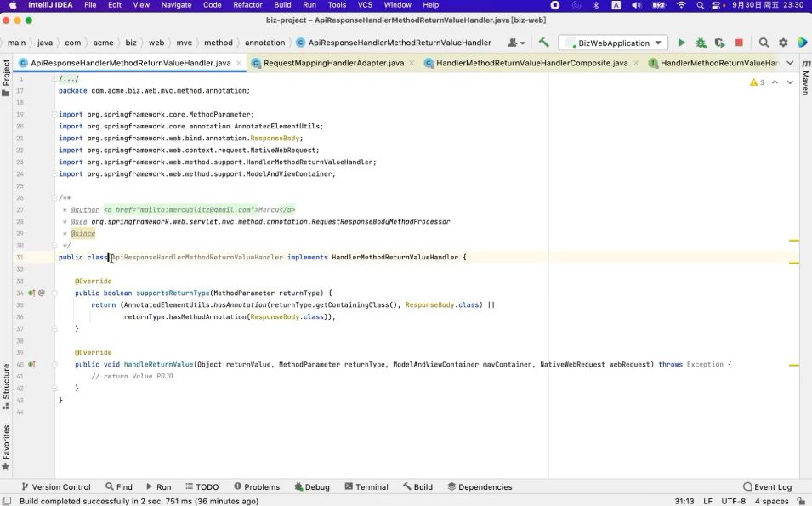Click the implemented-method gutter icon on line 40
Screen dimensions: 812x506
tap(31, 364)
